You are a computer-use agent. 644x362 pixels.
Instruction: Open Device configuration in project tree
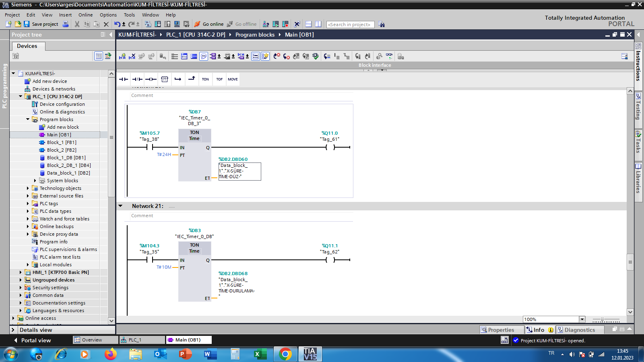click(x=62, y=104)
